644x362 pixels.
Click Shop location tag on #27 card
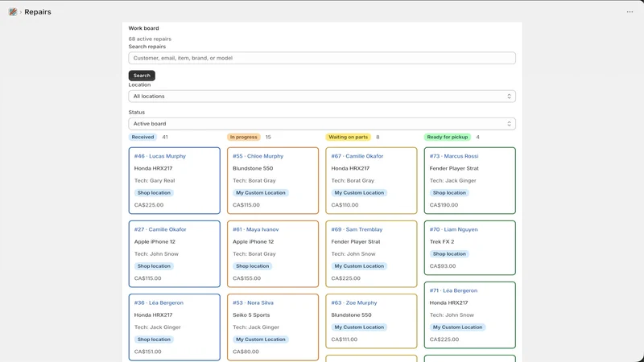(x=154, y=266)
